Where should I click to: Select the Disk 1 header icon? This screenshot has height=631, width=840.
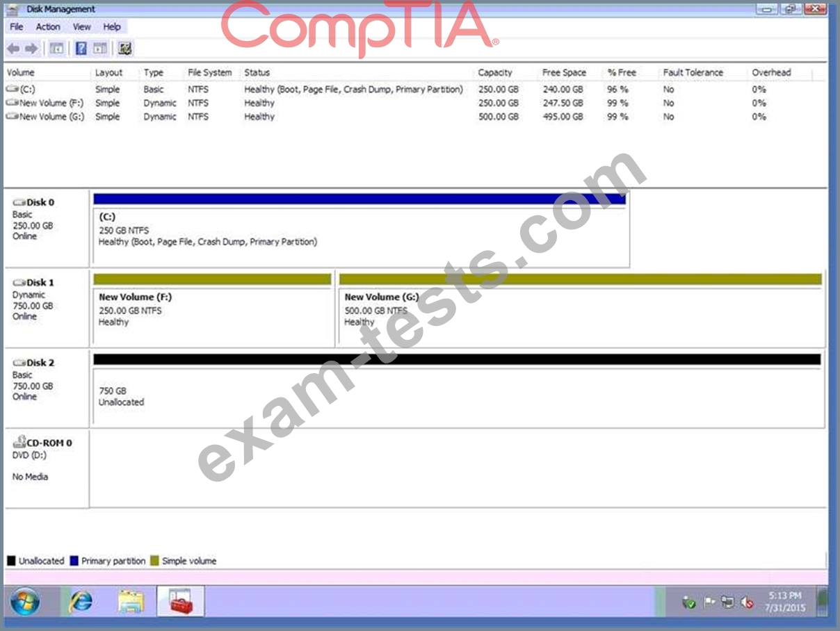19,283
